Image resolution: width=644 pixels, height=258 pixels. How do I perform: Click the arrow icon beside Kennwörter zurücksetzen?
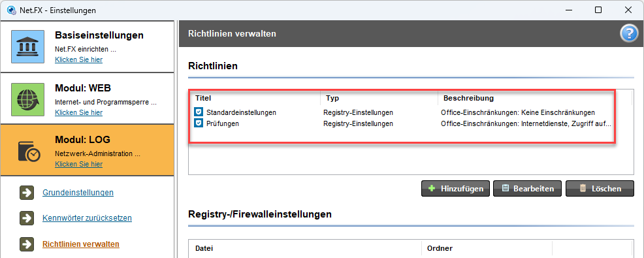click(x=26, y=218)
